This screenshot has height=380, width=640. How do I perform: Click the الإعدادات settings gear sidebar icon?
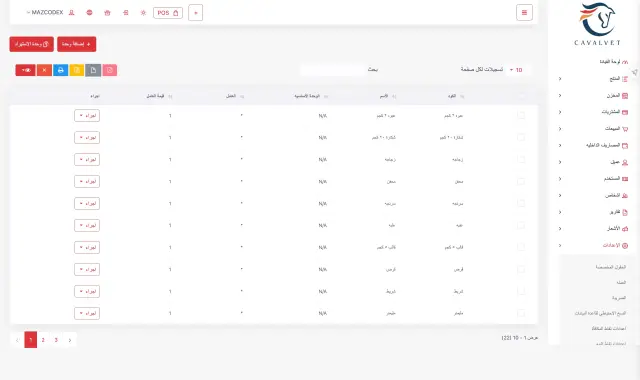625,246
